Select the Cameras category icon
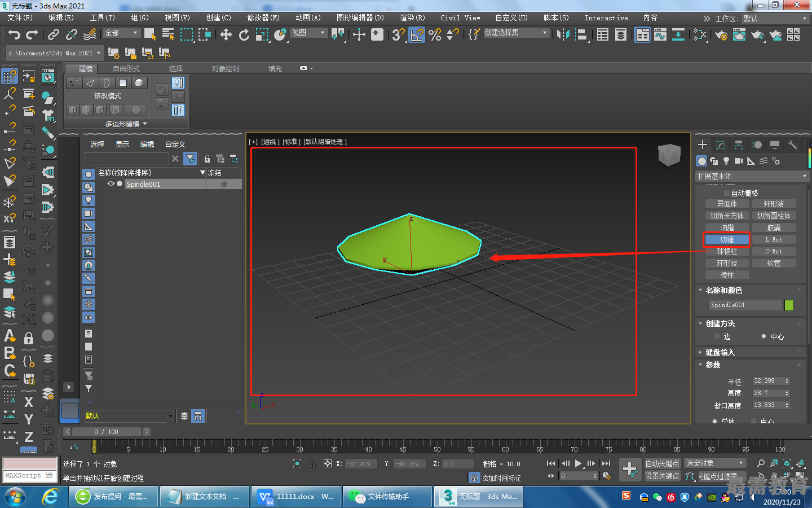 [739, 161]
